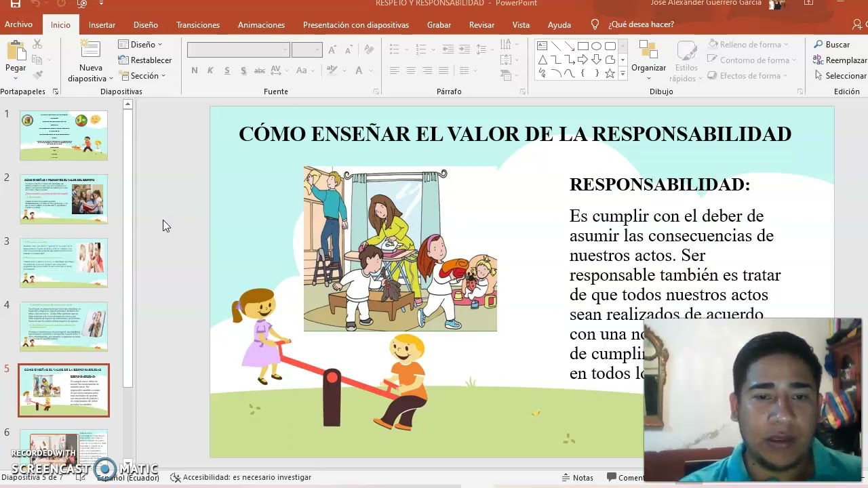Viewport: 868px width, 488px height.
Task: Select slide 2 thumbnail
Action: (64, 199)
